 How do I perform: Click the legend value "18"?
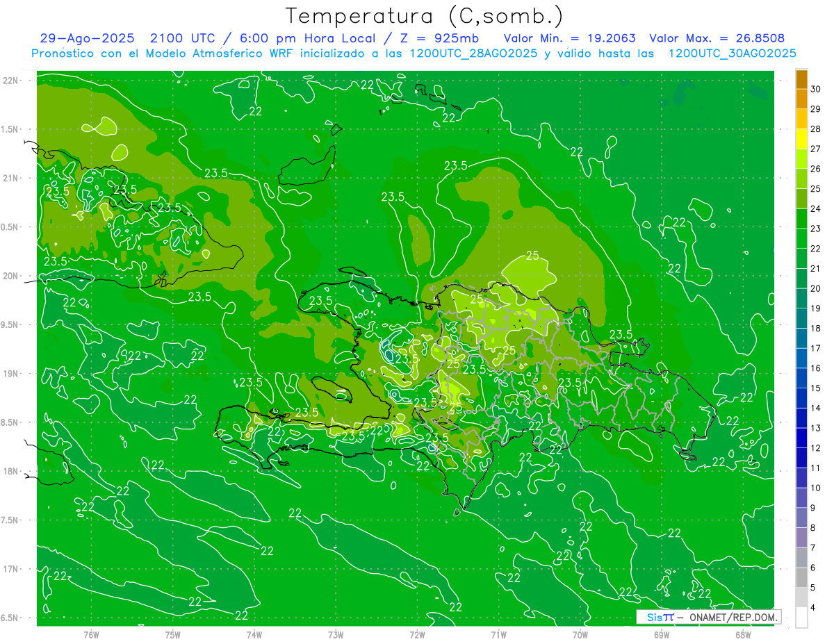click(x=817, y=328)
